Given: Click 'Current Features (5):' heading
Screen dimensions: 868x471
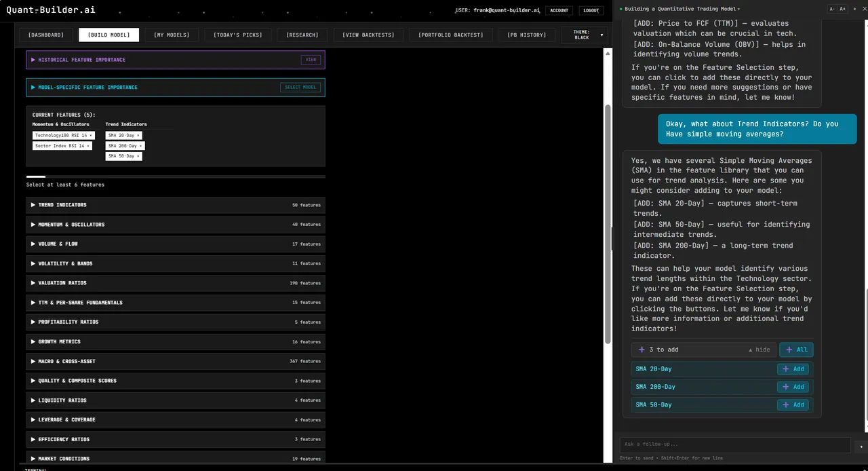Looking at the screenshot, I should (x=64, y=115).
